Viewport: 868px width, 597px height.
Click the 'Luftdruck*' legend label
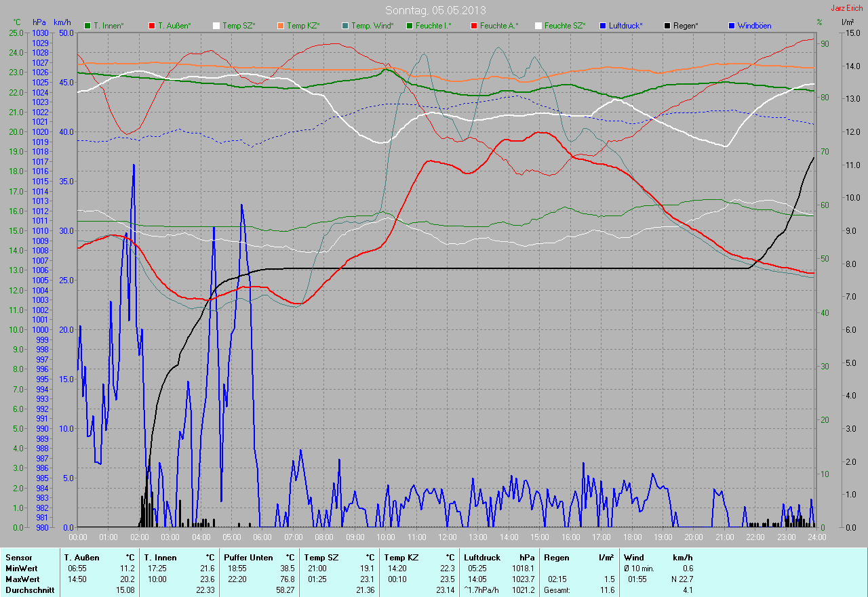coord(626,26)
